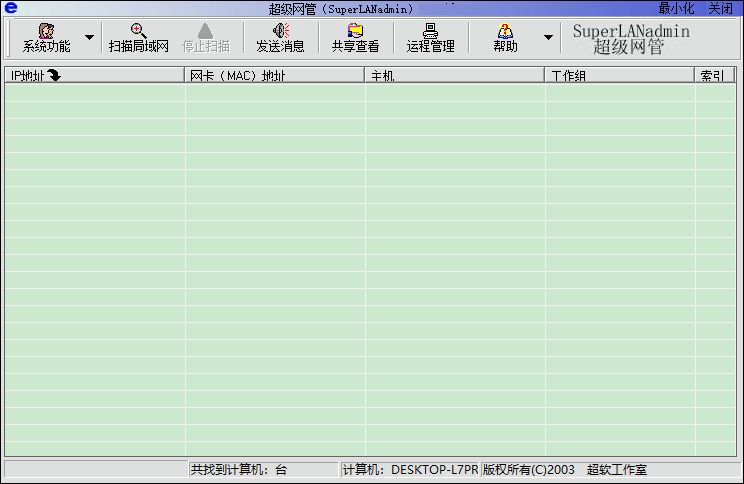Click 共找到计算机 status bar entry

263,469
